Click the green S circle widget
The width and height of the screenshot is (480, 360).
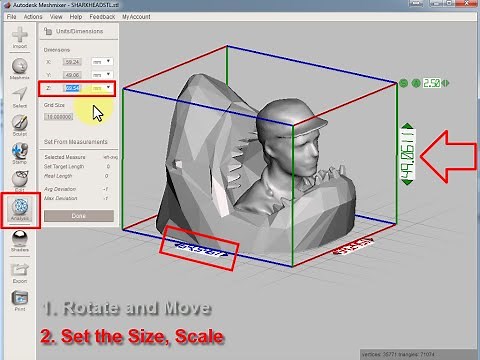[404, 83]
